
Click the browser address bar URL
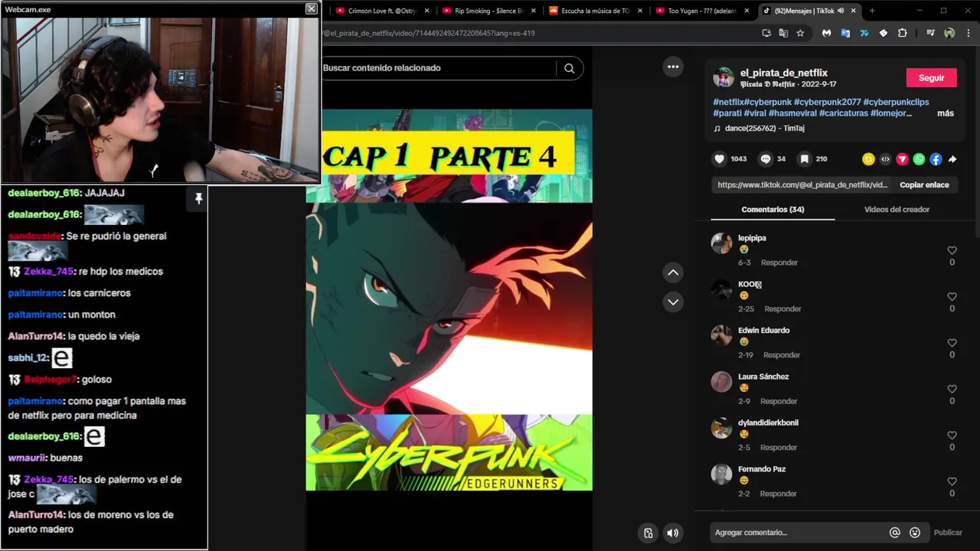[429, 33]
